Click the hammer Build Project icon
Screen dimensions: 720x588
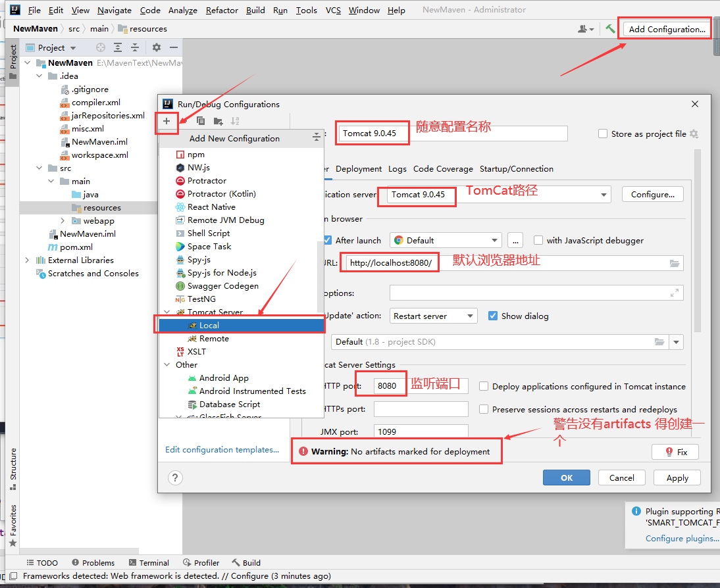(610, 29)
